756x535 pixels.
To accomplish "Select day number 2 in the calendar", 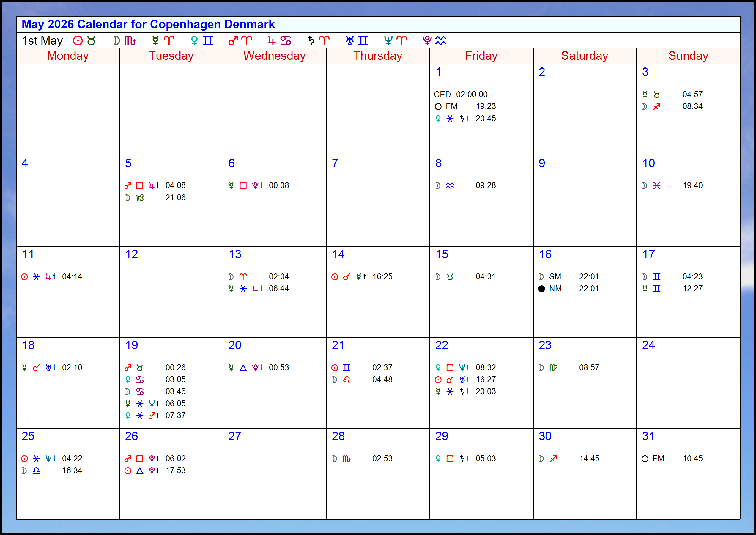I will coord(542,72).
